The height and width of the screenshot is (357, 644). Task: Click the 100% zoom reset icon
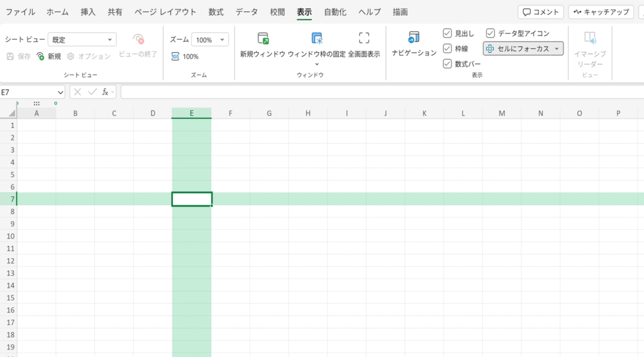(x=176, y=57)
